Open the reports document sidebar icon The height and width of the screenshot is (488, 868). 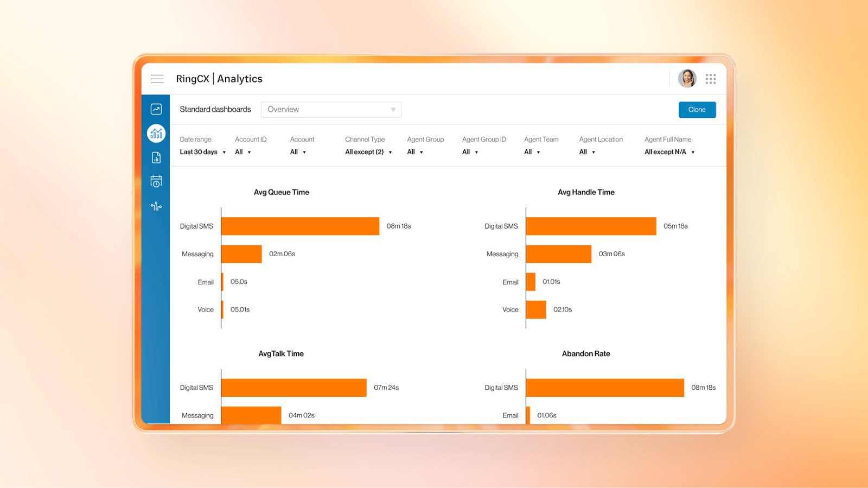coord(156,158)
